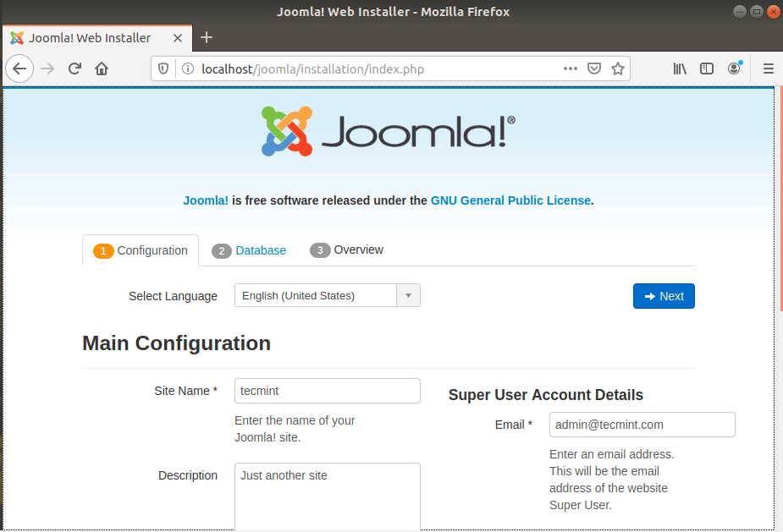This screenshot has width=783, height=532.
Task: Open the Joomla! link in license text
Action: pos(205,200)
